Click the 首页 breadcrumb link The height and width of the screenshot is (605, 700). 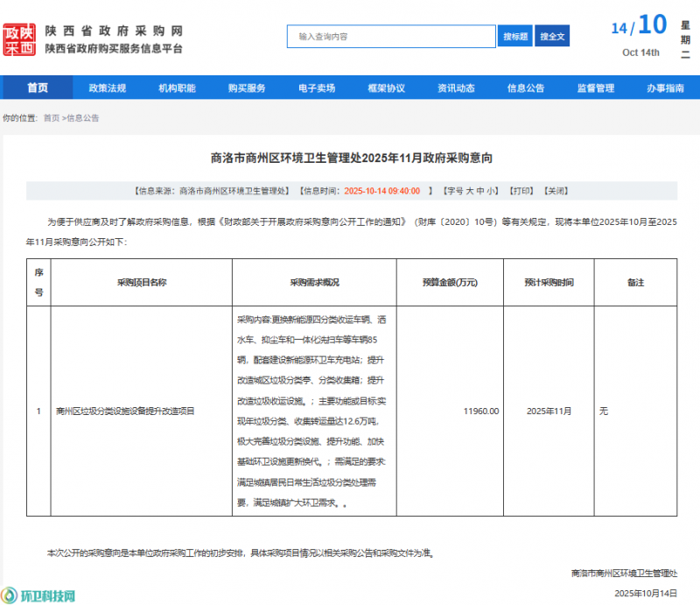click(x=52, y=117)
